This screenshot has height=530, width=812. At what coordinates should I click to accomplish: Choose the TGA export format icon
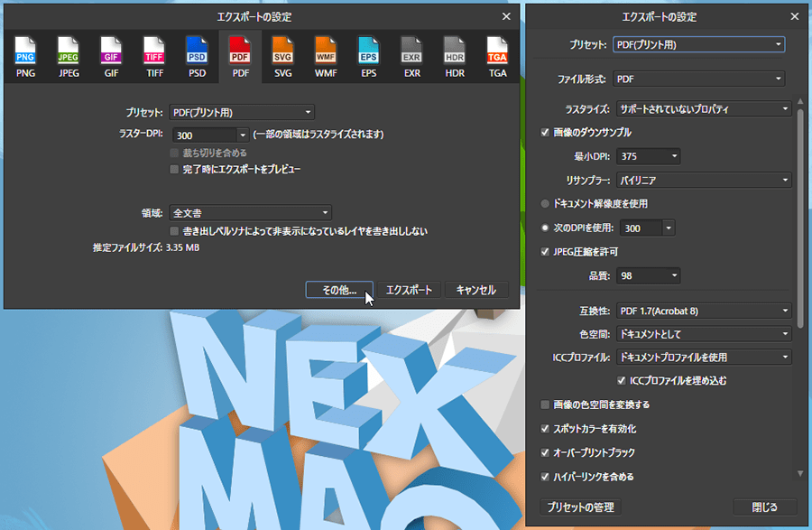point(498,57)
